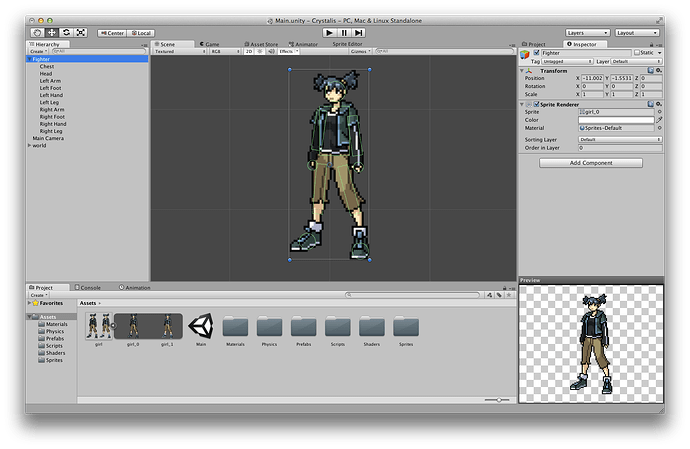This screenshot has width=690, height=449.
Task: Open the Layers dropdown
Action: [586, 32]
